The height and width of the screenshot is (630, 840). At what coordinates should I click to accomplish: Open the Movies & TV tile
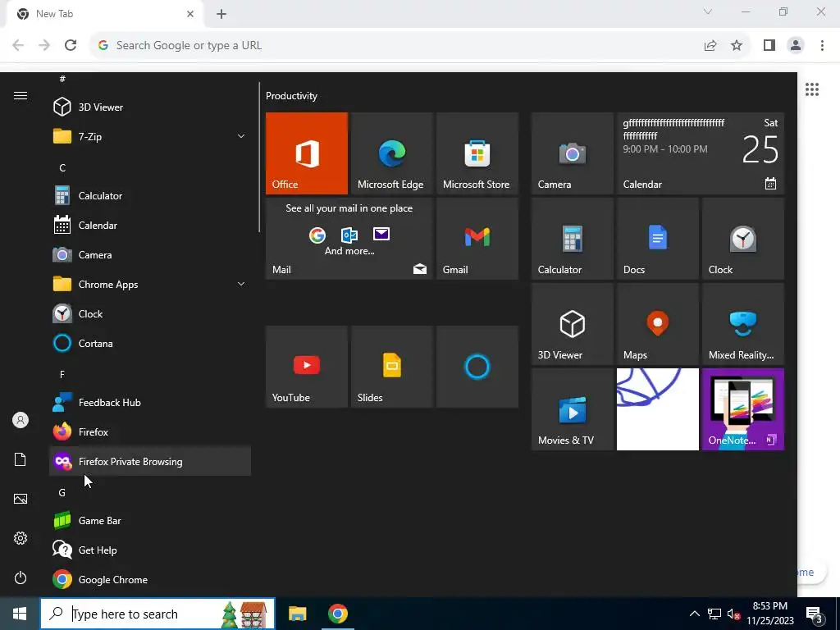[572, 409]
